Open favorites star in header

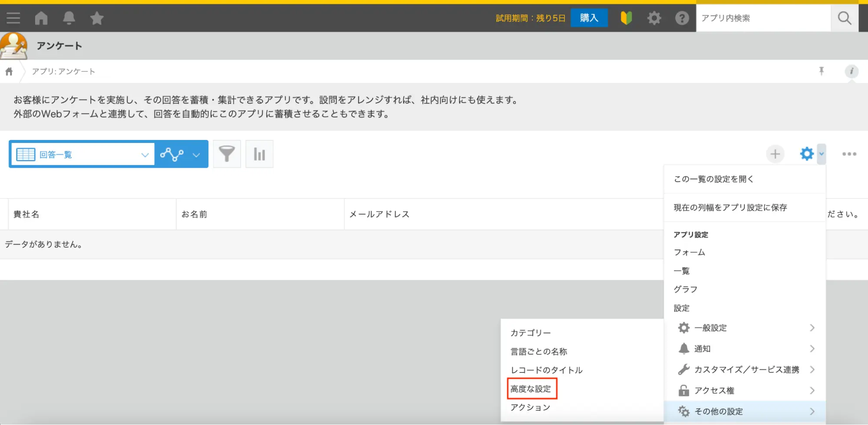coord(96,18)
